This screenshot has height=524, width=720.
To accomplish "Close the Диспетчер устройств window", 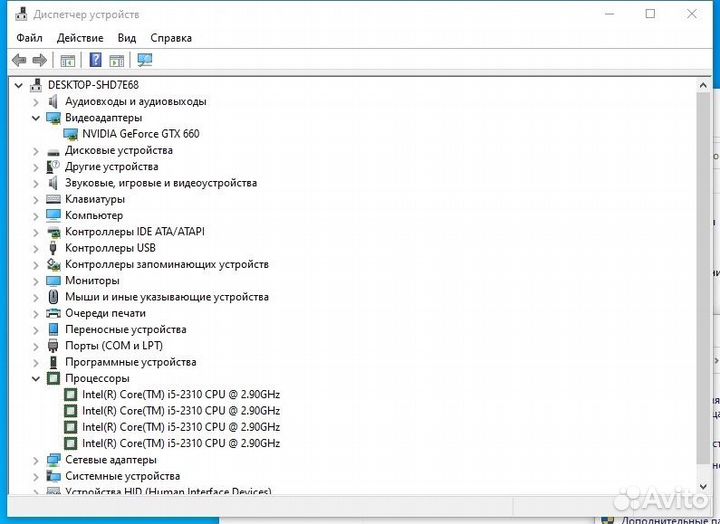I will click(x=692, y=14).
